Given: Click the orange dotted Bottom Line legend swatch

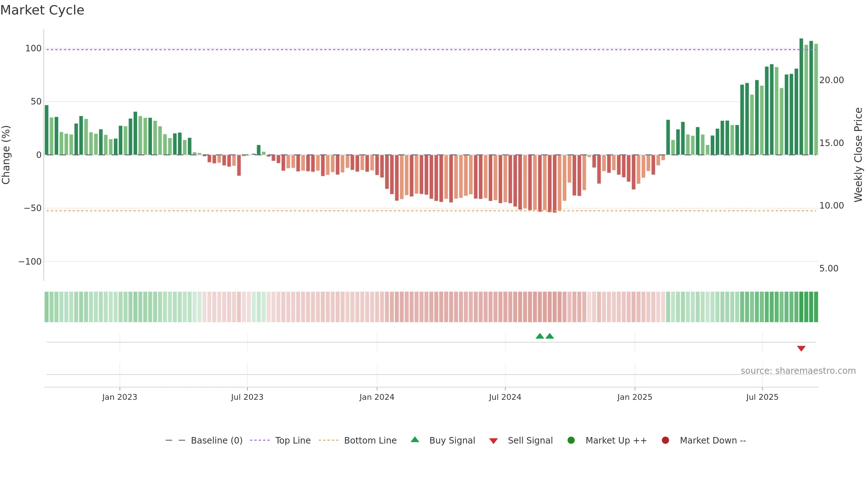Looking at the screenshot, I should coord(328,440).
